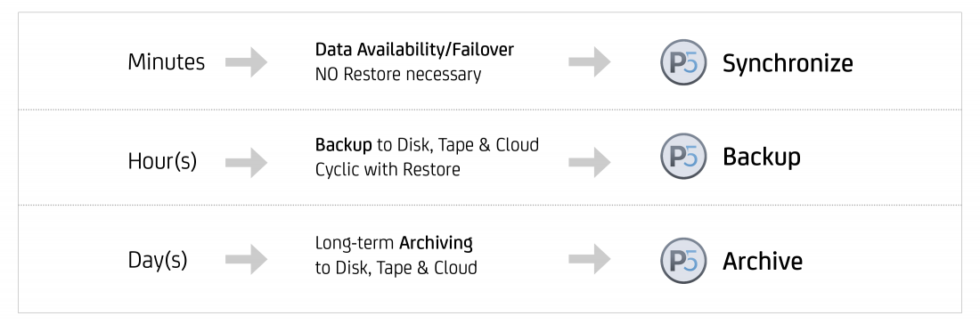Click the NO Restore necessary text

pos(398,74)
